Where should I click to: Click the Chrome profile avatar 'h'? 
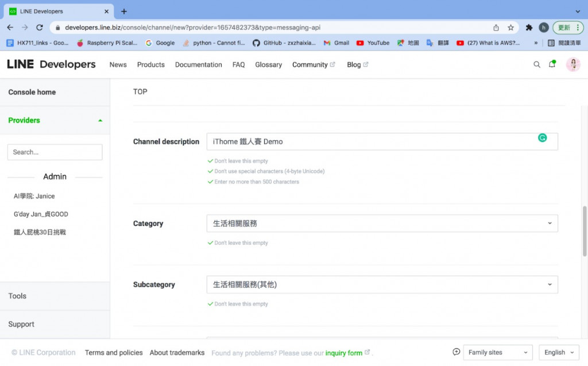click(543, 28)
